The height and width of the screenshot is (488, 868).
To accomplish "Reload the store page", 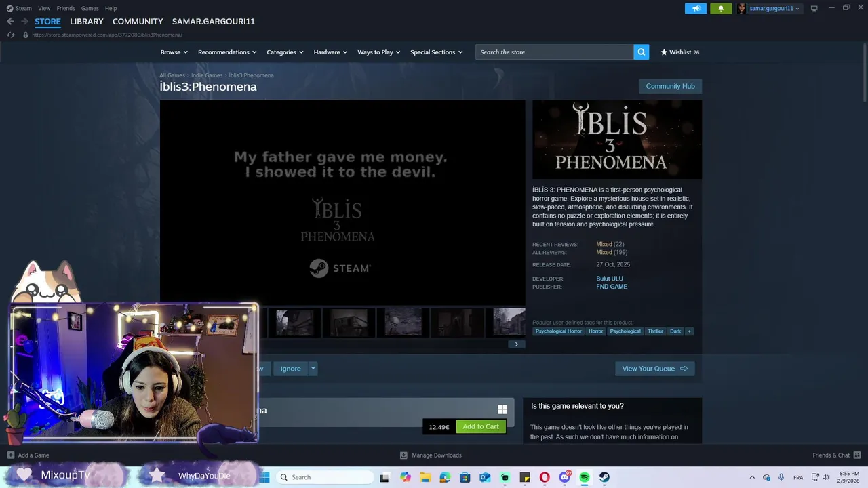I will pyautogui.click(x=11, y=35).
